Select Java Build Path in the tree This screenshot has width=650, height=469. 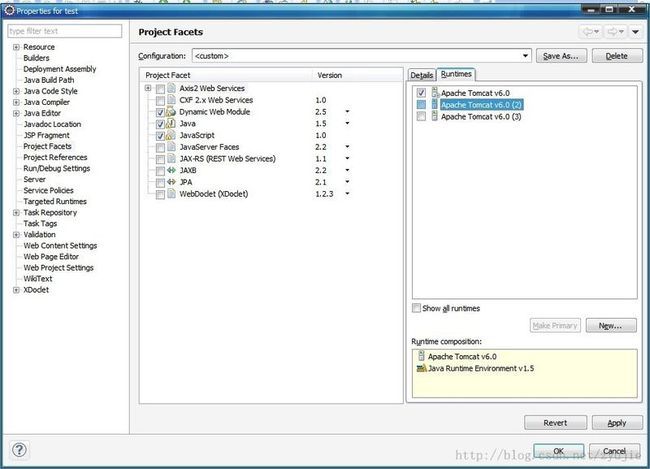click(x=49, y=80)
